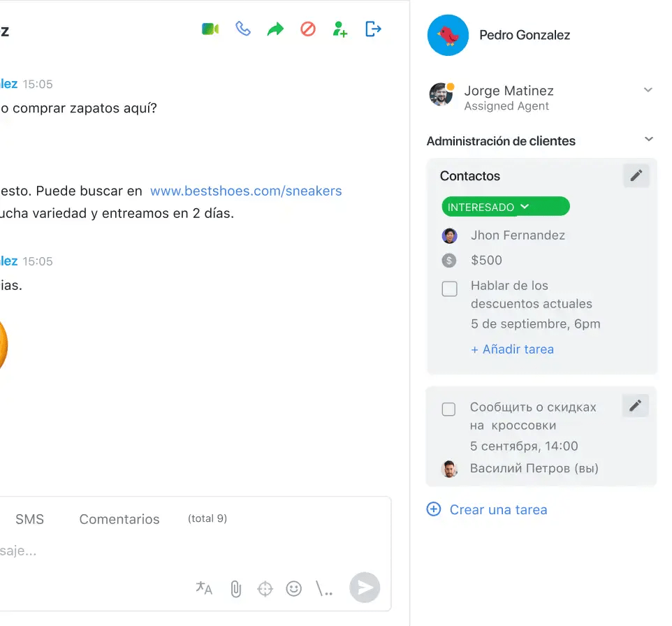Collapse the Administración de clientes section
This screenshot has height=626, width=672.
coord(649,139)
